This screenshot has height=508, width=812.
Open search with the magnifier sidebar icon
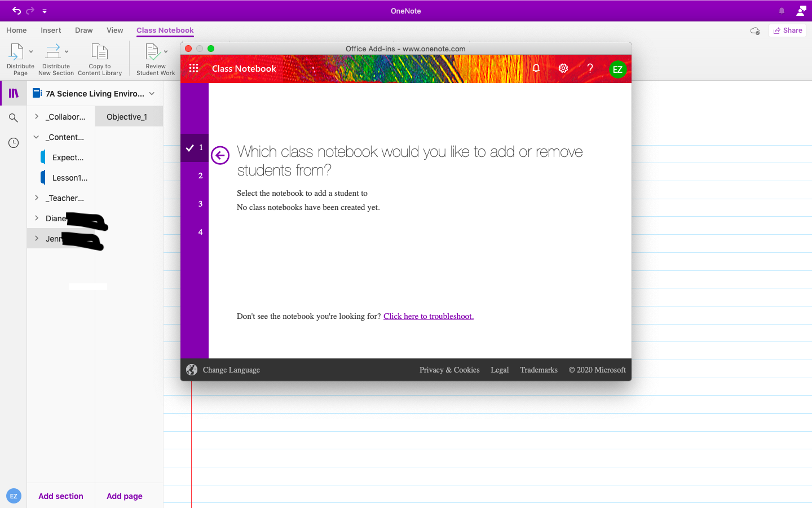tap(14, 118)
